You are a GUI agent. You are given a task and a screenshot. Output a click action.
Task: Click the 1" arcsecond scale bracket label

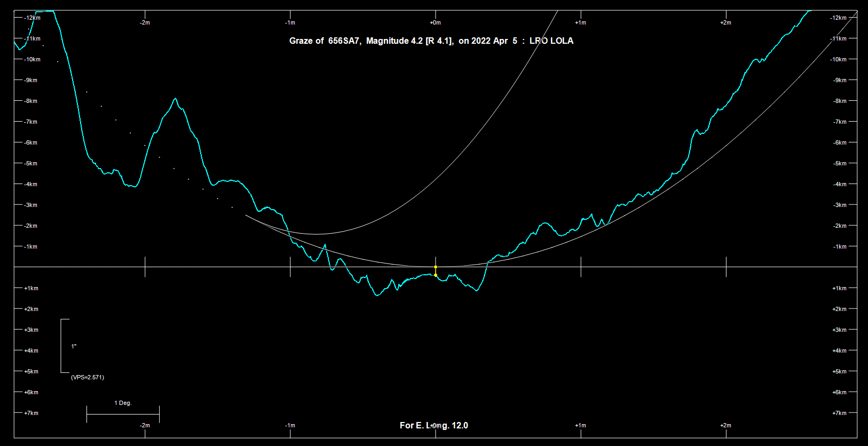point(74,346)
